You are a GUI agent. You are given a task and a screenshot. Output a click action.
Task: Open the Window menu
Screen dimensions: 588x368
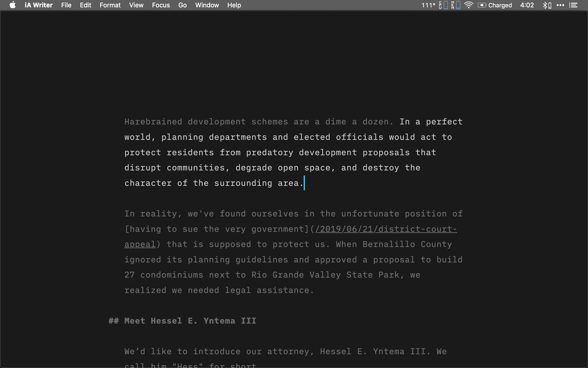click(x=207, y=5)
